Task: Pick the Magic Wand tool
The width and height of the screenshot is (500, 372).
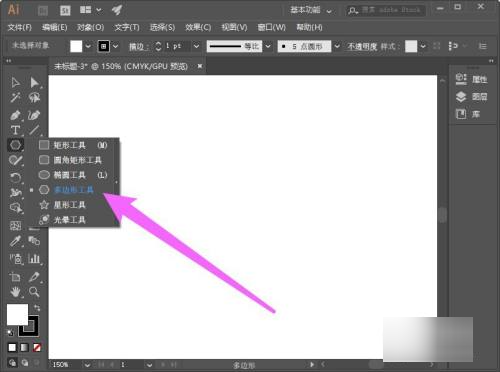Action: (x=15, y=98)
